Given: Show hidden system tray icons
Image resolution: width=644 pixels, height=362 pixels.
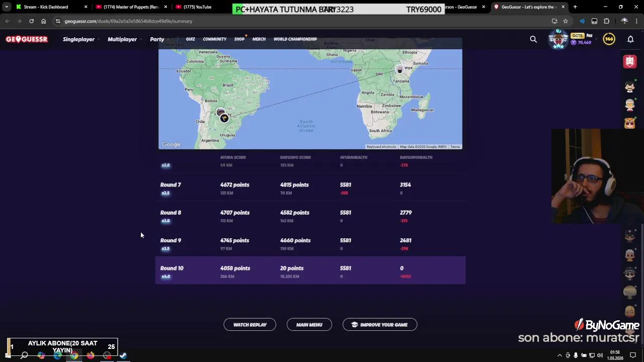Looking at the screenshot, I should [559, 355].
